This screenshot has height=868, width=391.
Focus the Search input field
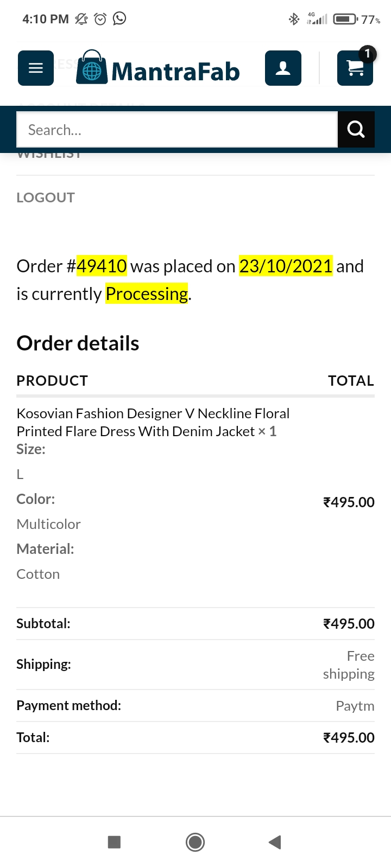pos(177,130)
